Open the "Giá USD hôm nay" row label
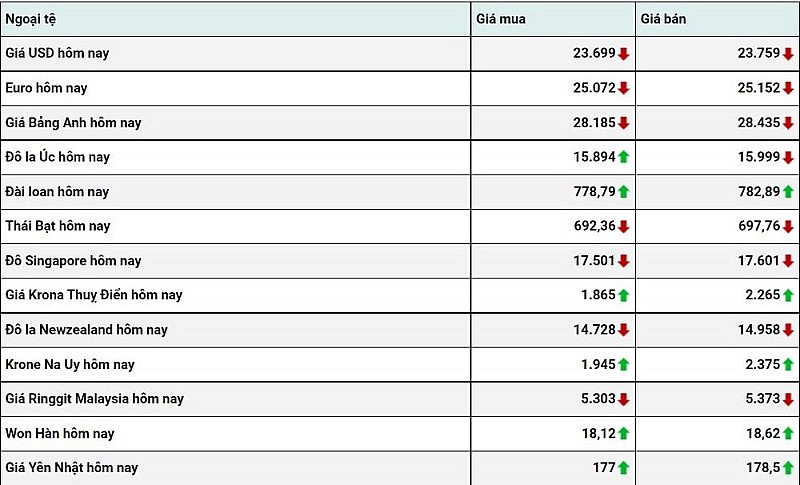 tap(57, 53)
